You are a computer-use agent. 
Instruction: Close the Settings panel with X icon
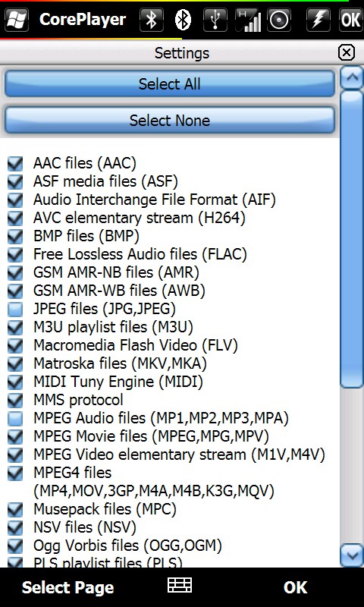[347, 52]
